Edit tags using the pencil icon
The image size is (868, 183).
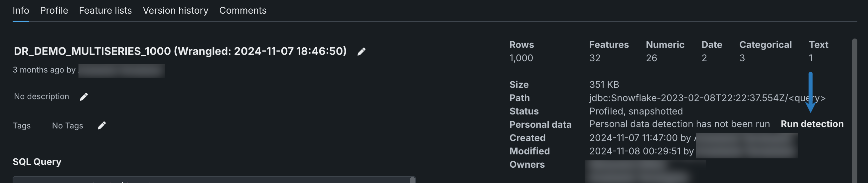coord(101,126)
